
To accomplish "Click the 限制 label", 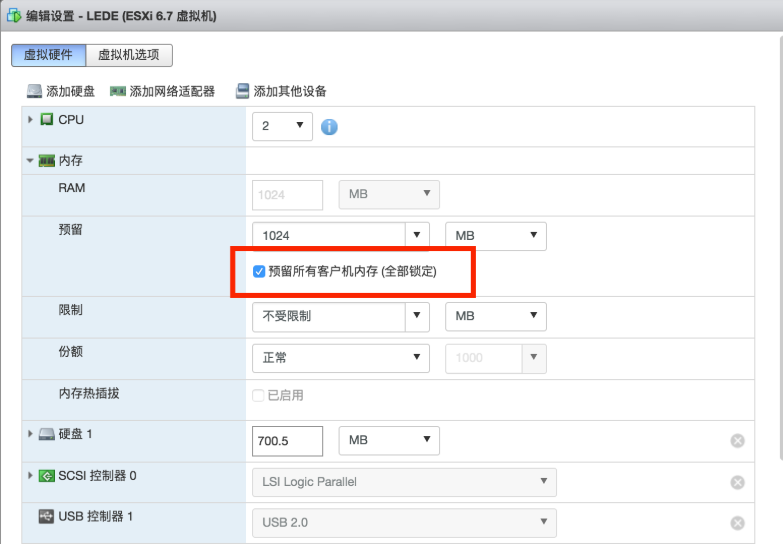I will (x=70, y=310).
